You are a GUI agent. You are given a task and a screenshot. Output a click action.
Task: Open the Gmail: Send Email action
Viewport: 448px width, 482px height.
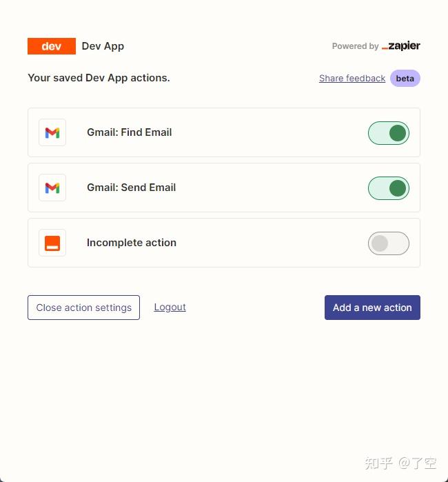click(224, 188)
